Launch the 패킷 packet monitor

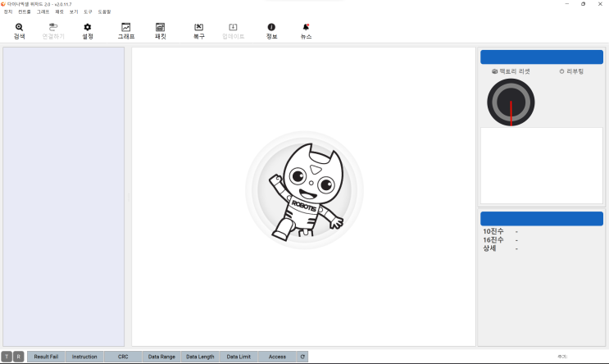coord(161,31)
